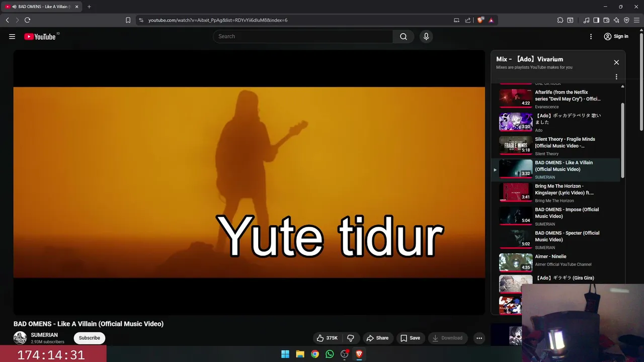The image size is (644, 362).
Task: Share this video
Action: [x=377, y=338]
